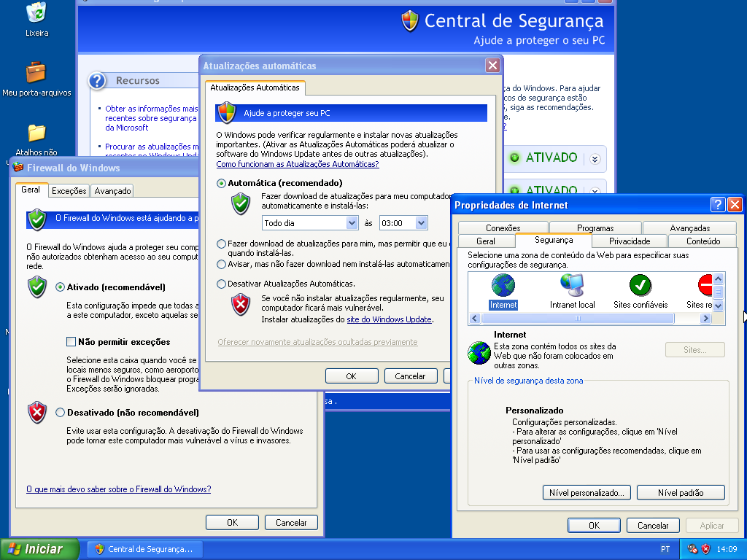Screen dimensions: 747x560
Task: Open the Avançadas tab in Internet properties
Action: pyautogui.click(x=690, y=227)
